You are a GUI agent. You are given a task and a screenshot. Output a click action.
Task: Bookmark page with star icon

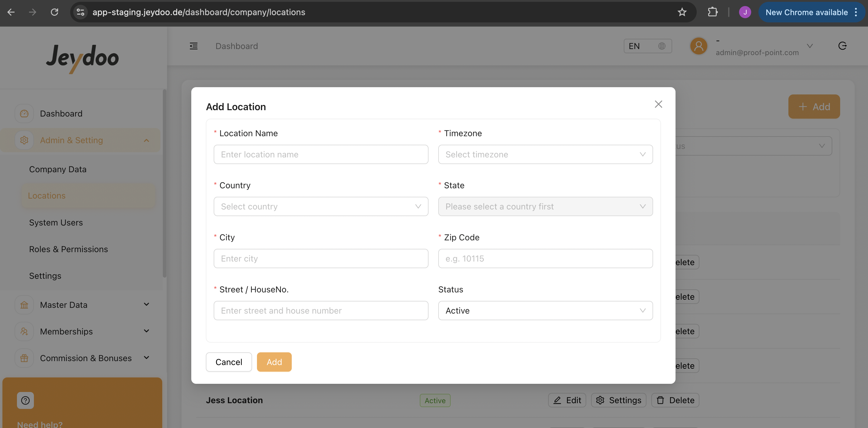point(682,12)
